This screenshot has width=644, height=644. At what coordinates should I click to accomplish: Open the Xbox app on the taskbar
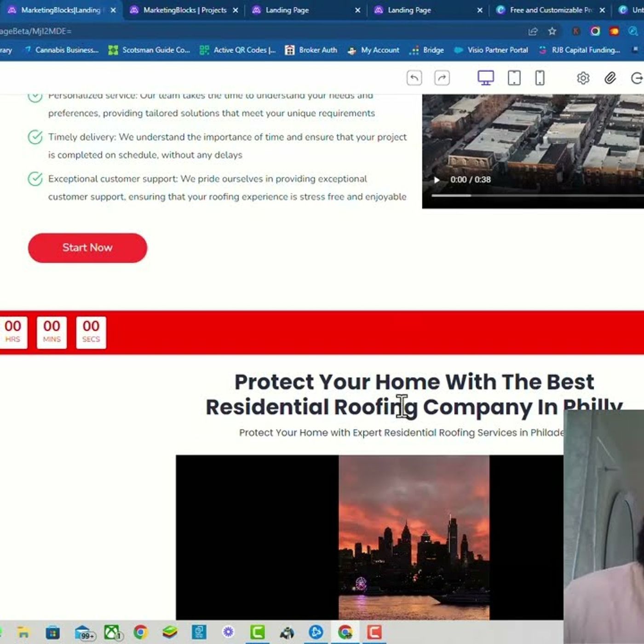[112, 632]
